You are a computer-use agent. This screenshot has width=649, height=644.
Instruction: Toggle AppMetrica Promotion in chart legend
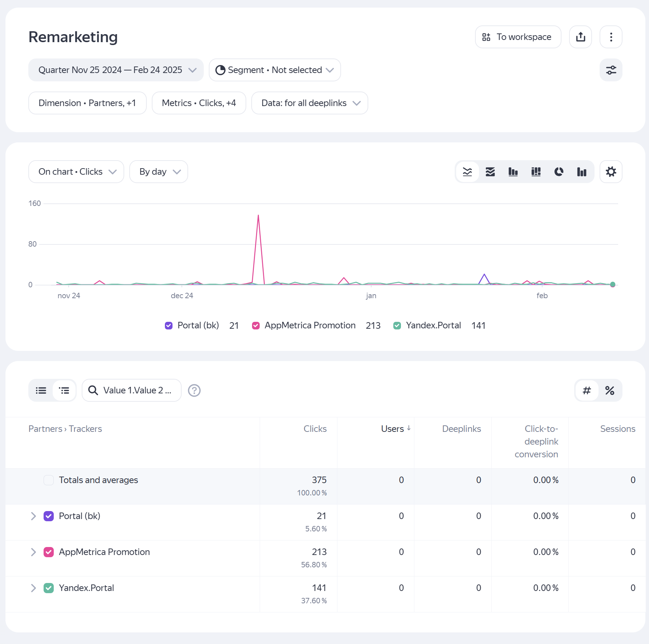coord(256,325)
